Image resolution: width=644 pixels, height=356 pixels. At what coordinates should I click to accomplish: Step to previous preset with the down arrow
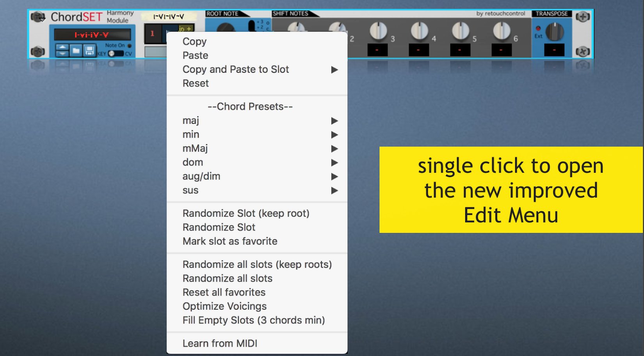tap(62, 54)
